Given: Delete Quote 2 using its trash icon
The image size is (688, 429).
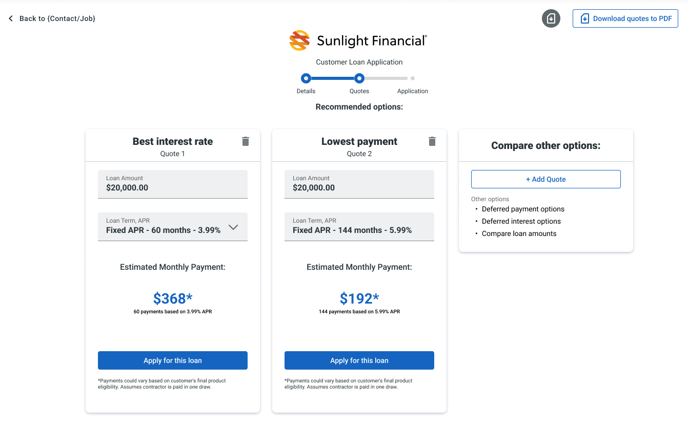Looking at the screenshot, I should 432,141.
